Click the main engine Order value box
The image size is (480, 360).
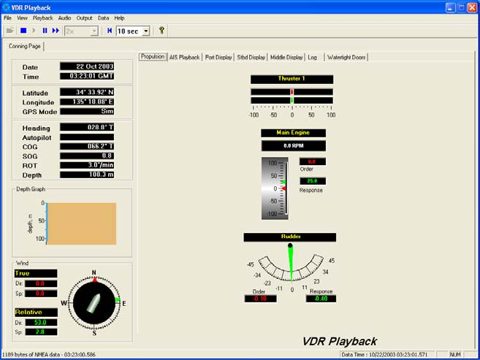point(312,162)
